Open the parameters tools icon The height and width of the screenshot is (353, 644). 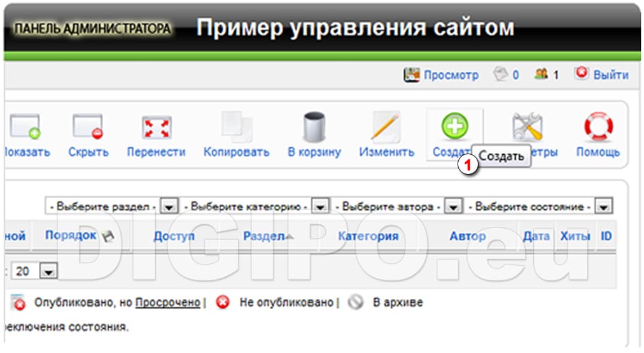click(x=528, y=127)
